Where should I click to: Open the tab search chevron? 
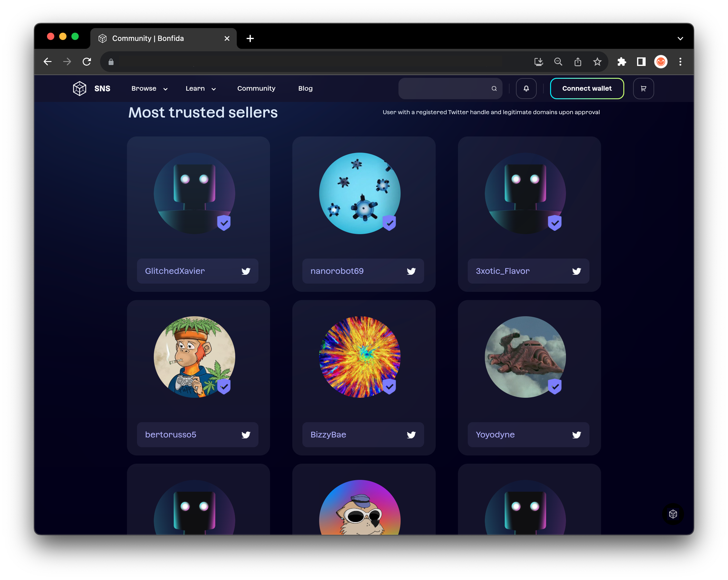tap(680, 38)
